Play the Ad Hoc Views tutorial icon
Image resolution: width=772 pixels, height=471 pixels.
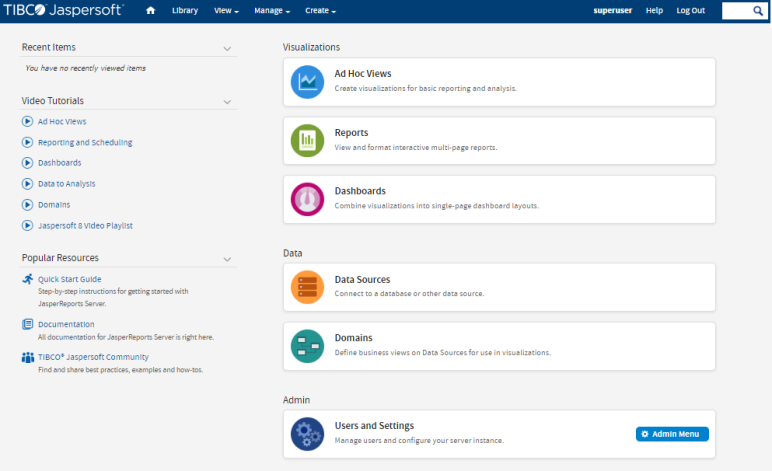(x=28, y=121)
